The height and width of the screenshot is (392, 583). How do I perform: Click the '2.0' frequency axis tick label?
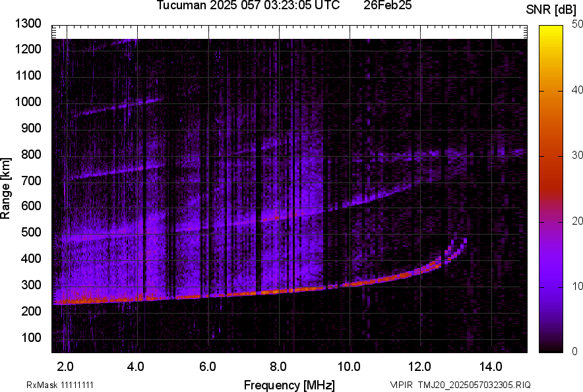(x=65, y=366)
